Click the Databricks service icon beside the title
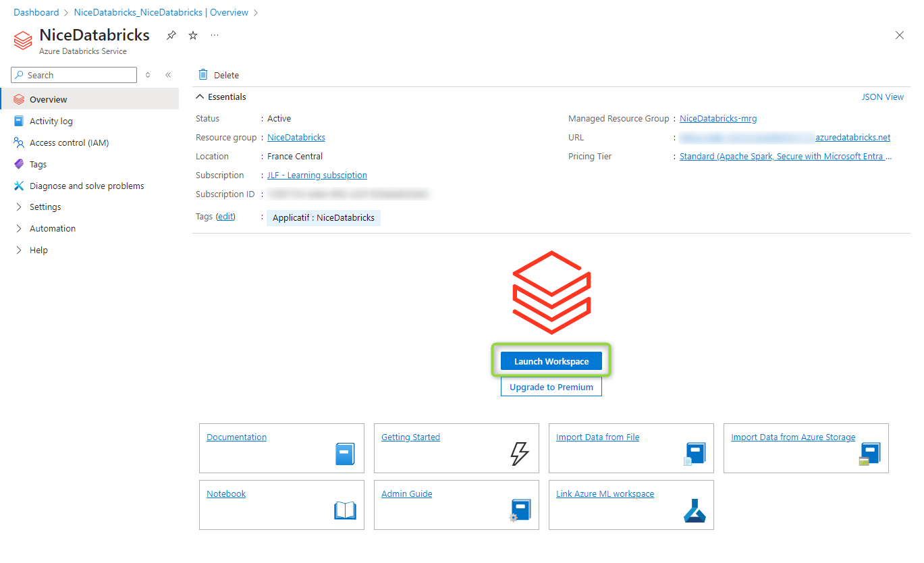This screenshot has width=924, height=563. coord(23,41)
